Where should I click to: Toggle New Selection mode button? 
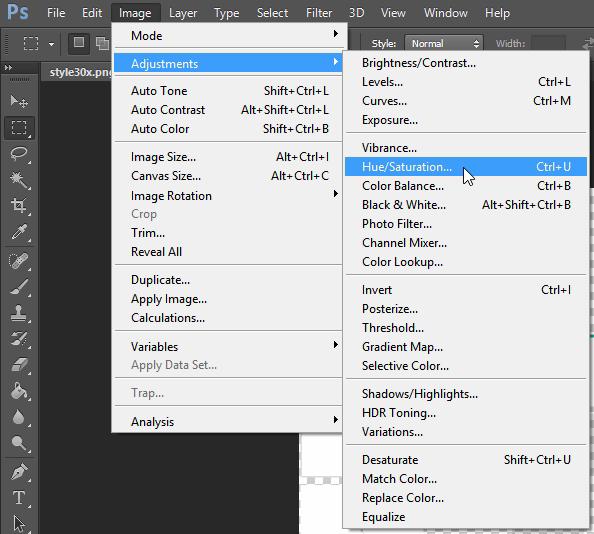(x=79, y=43)
